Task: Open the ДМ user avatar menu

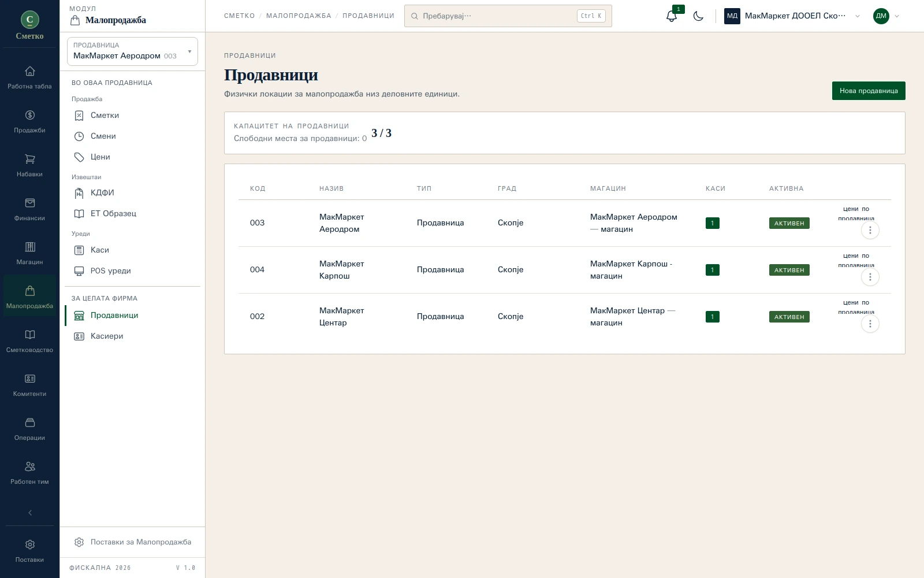Action: pos(886,16)
